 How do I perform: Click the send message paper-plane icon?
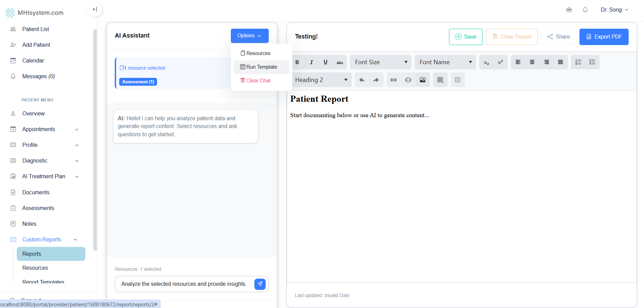click(260, 284)
